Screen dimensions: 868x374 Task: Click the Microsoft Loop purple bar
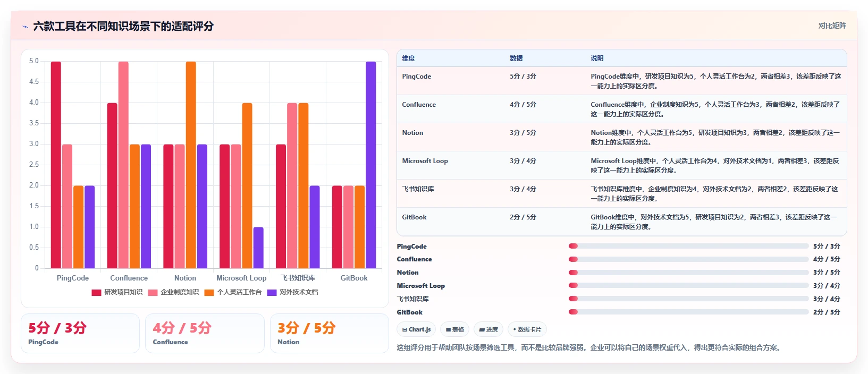tap(258, 248)
